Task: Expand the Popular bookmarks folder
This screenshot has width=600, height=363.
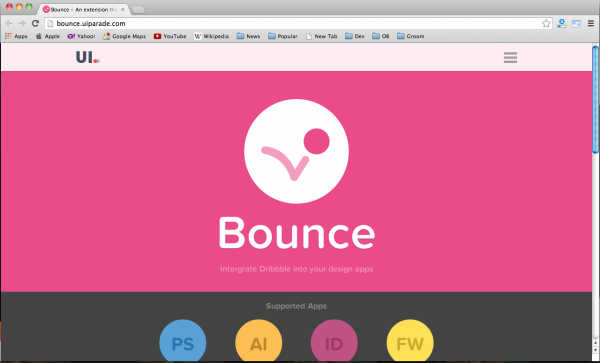Action: coord(283,36)
